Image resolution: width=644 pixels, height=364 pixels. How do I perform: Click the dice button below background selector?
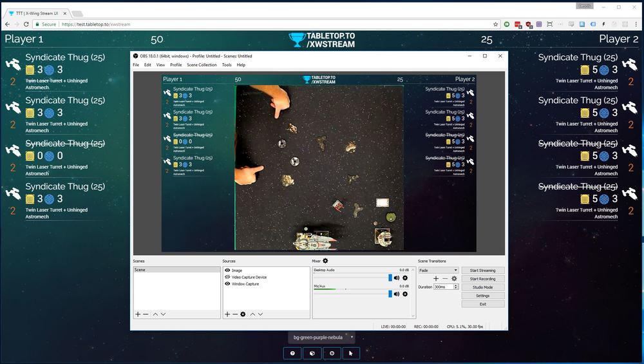[x=312, y=353]
